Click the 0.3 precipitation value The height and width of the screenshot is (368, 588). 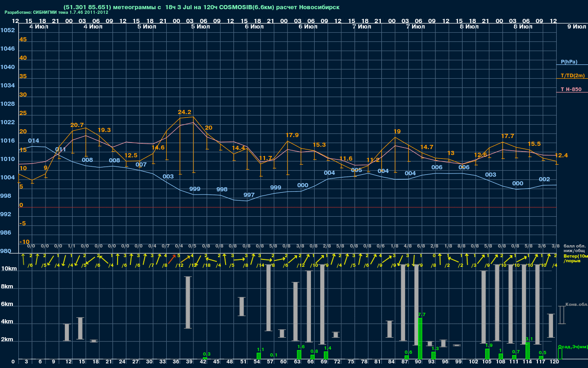[x=207, y=354]
